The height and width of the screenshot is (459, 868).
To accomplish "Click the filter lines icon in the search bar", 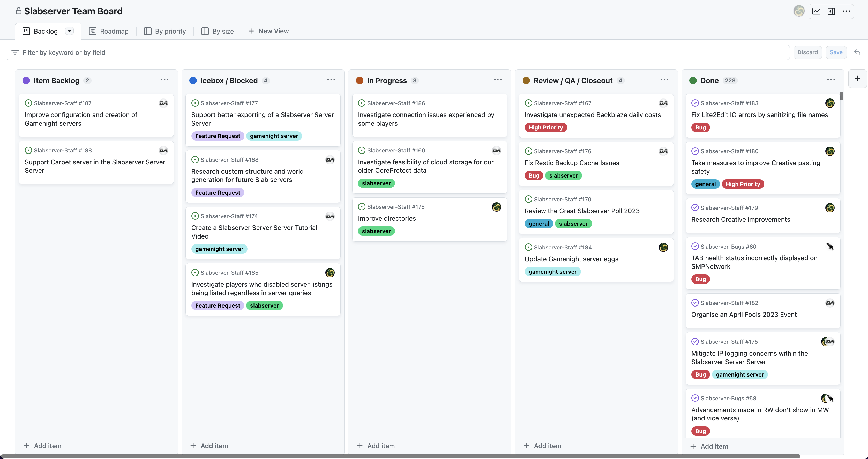I will pos(15,52).
